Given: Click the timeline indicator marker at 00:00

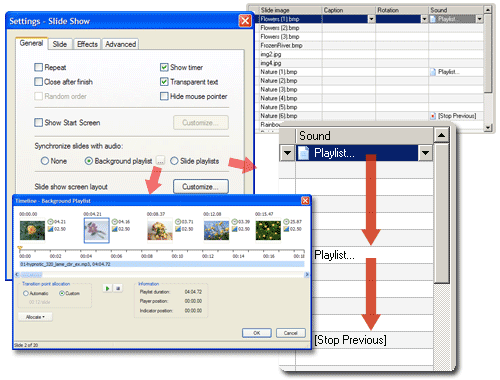Looking at the screenshot, I should (x=20, y=248).
